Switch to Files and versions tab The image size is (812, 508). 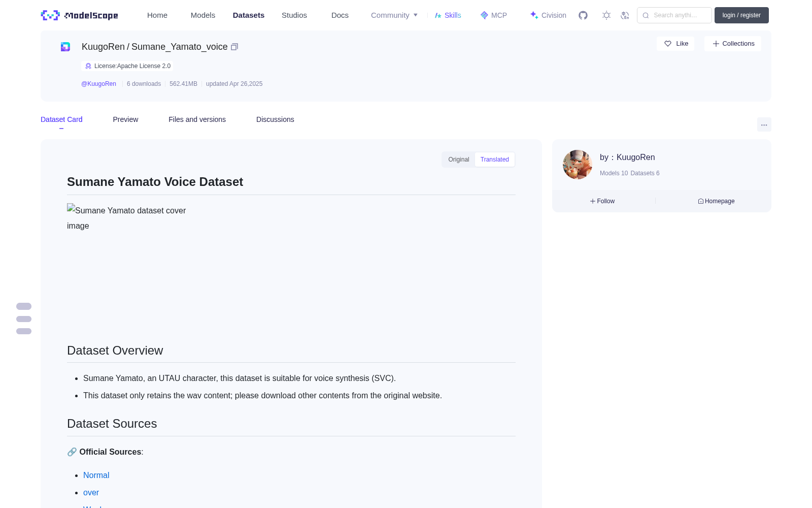[197, 119]
